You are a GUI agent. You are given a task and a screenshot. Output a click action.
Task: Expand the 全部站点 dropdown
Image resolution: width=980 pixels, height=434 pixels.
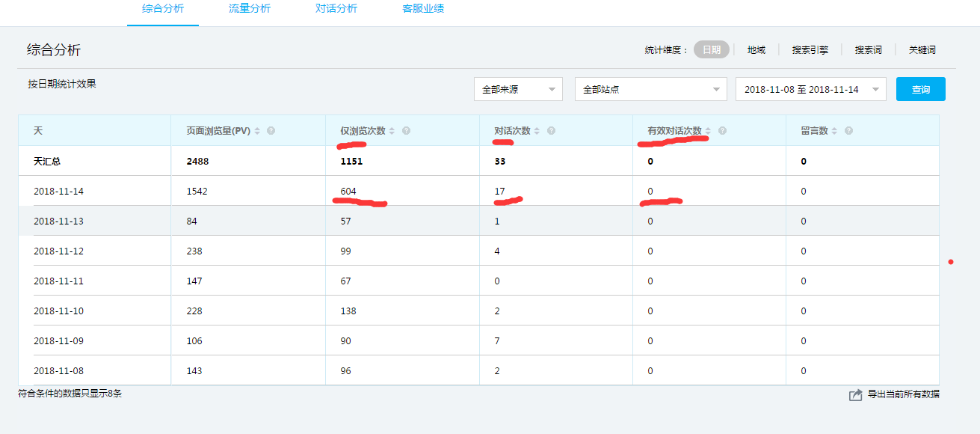tap(650, 89)
